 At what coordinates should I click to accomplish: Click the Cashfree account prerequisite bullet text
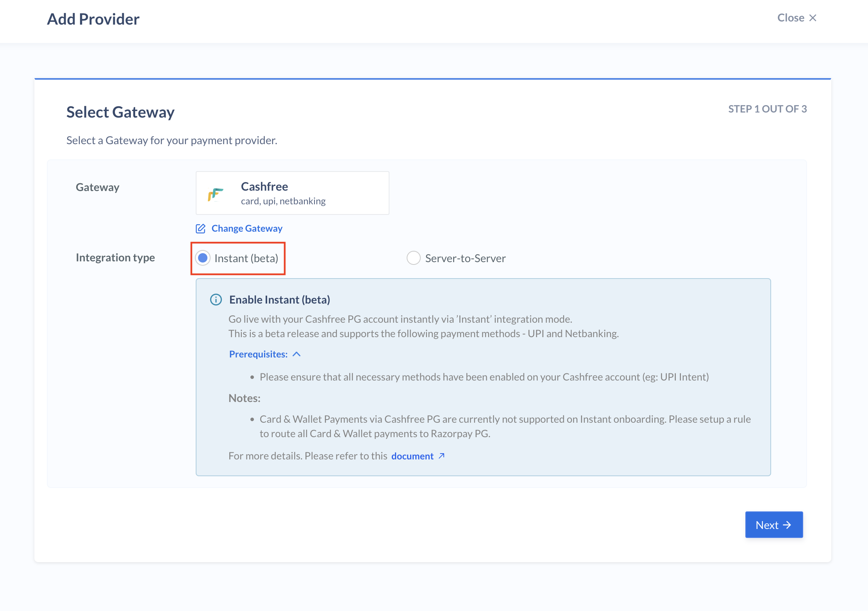[x=484, y=377]
